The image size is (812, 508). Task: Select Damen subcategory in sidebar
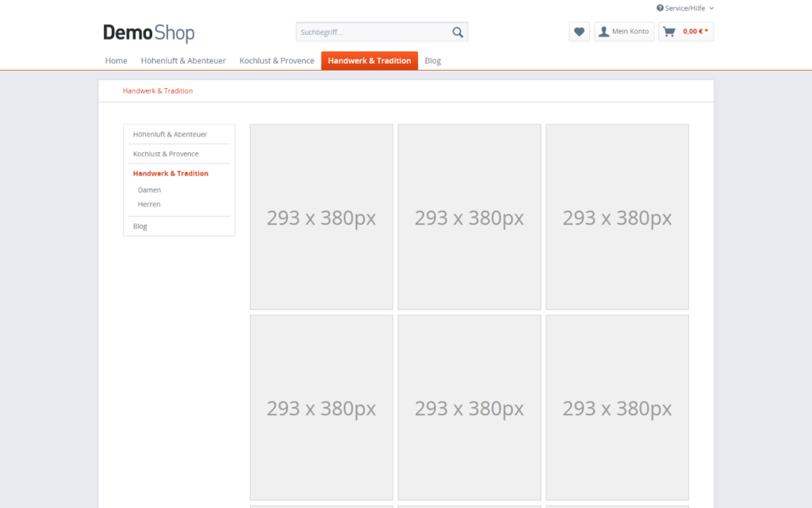[149, 190]
